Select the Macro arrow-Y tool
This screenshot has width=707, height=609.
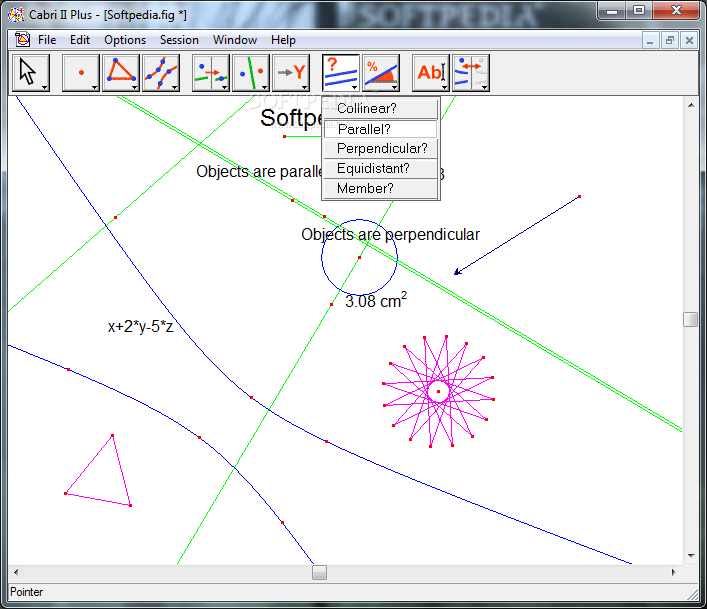click(291, 73)
